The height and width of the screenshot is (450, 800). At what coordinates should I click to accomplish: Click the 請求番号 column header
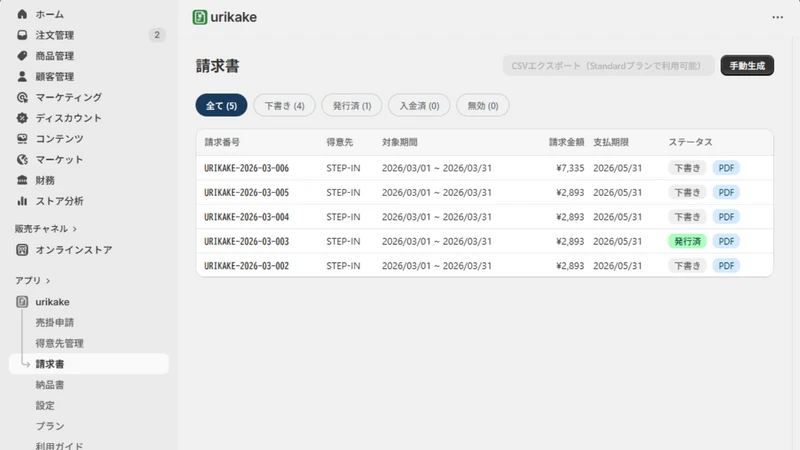pyautogui.click(x=222, y=142)
